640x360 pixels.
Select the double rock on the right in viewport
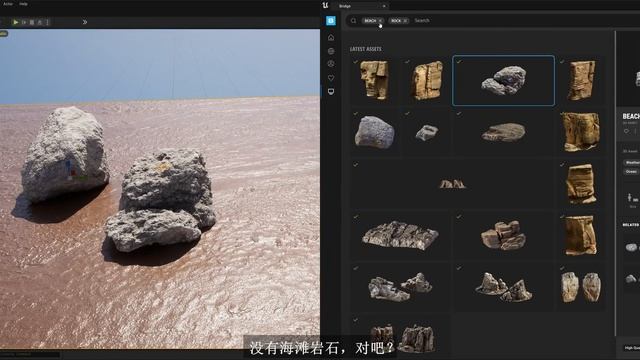click(161, 200)
